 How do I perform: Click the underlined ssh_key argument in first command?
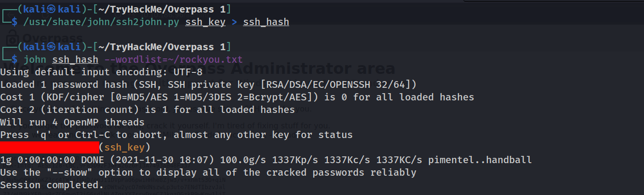pyautogui.click(x=205, y=22)
